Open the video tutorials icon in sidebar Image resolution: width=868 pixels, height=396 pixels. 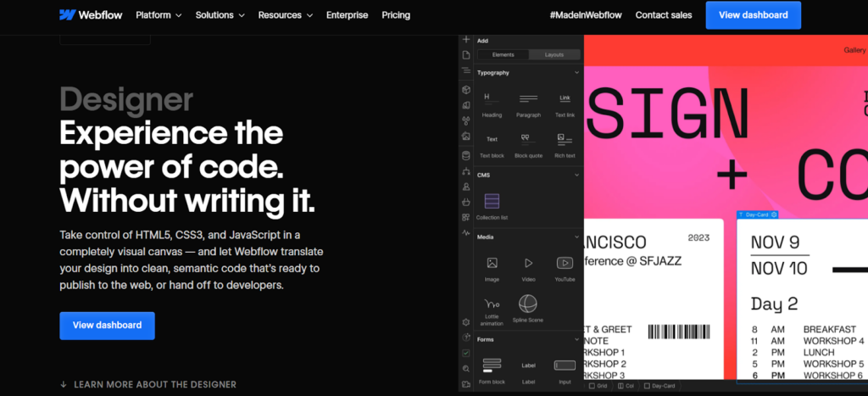466,384
